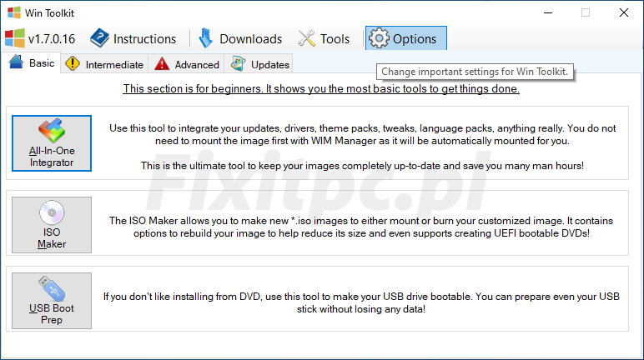Open the USB Boot Prep tool
The image size is (644, 360).
[x=52, y=301]
